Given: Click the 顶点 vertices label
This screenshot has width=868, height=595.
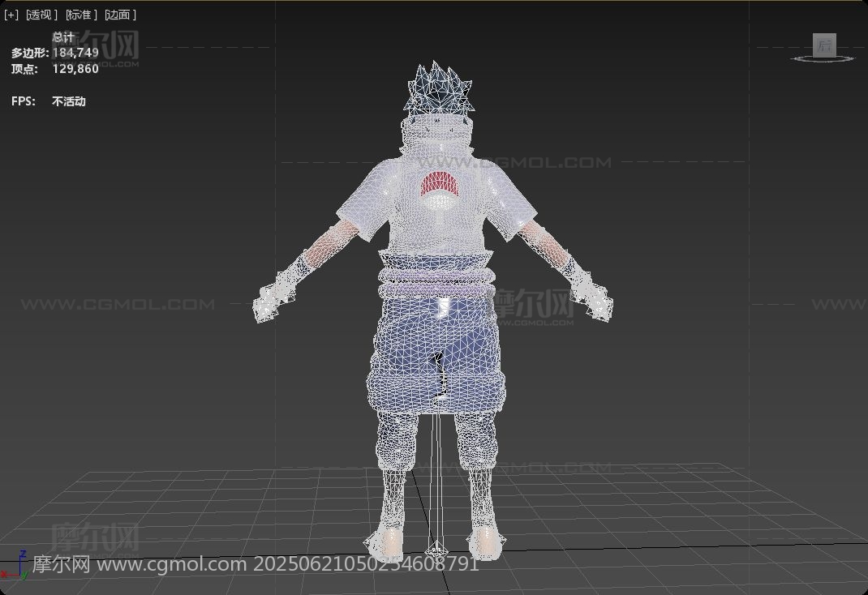Looking at the screenshot, I should [24, 69].
